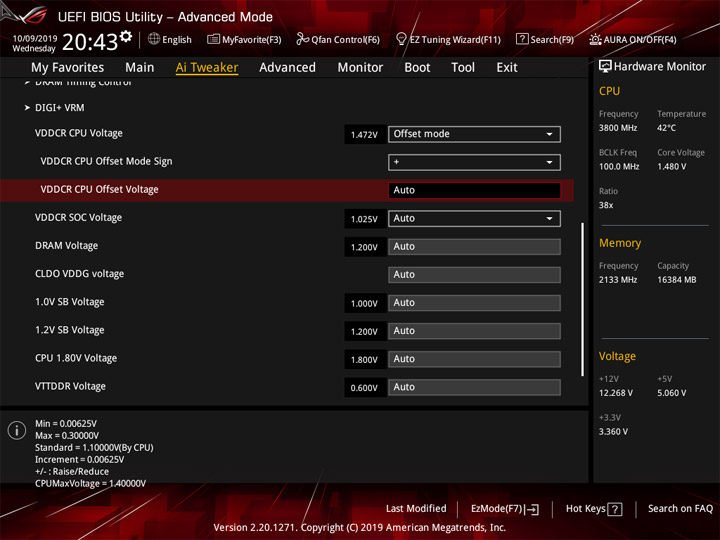
Task: Open VDDCR CPU Offset Mode Sign dropdown
Action: click(474, 162)
